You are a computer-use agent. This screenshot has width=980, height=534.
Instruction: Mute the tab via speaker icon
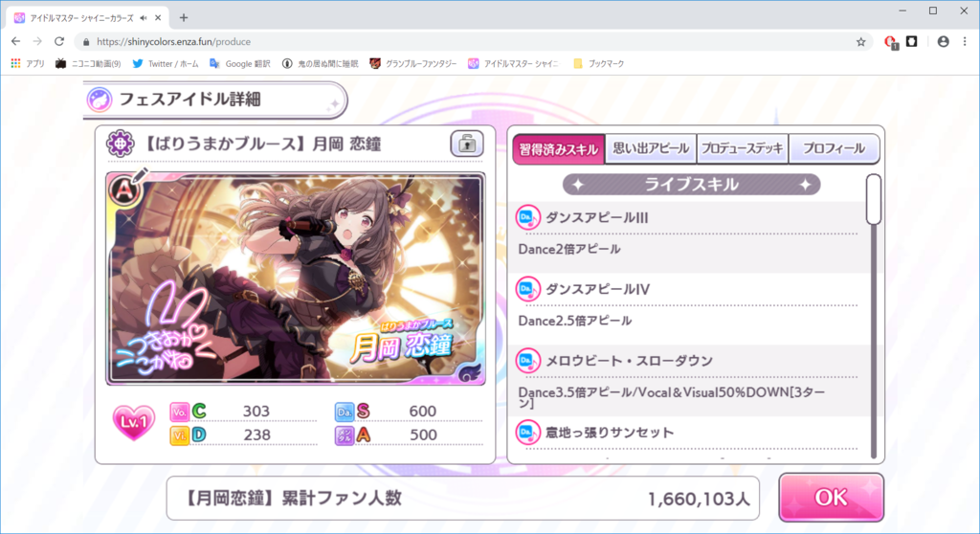144,18
